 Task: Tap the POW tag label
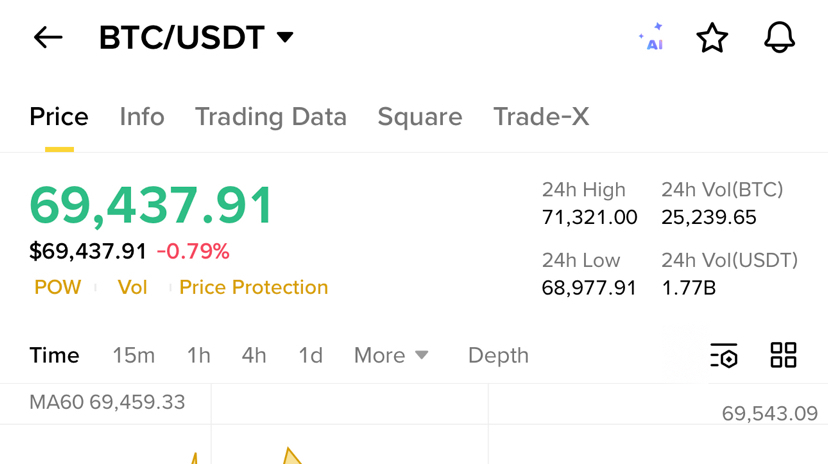[x=57, y=288]
